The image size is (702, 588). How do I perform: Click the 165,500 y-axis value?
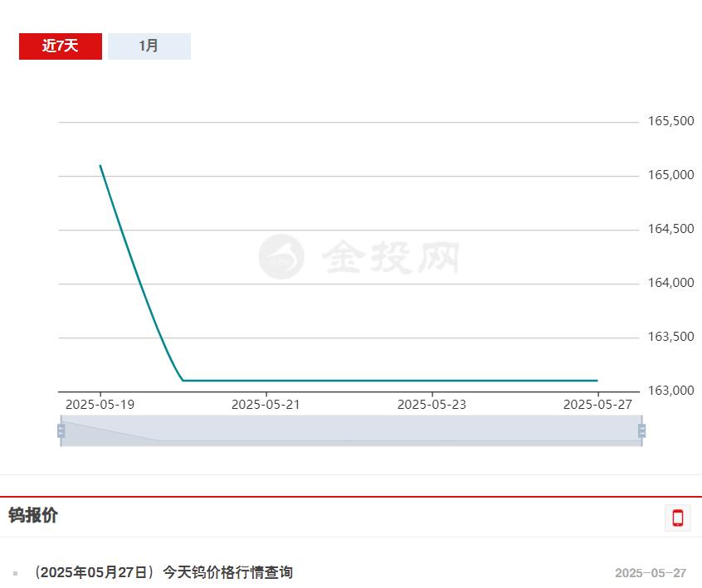(x=671, y=121)
